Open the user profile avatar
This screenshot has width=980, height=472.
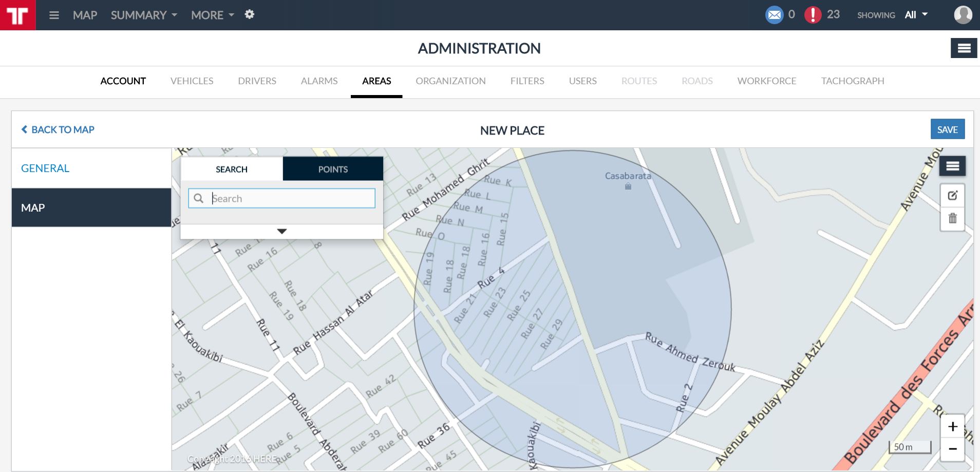963,15
